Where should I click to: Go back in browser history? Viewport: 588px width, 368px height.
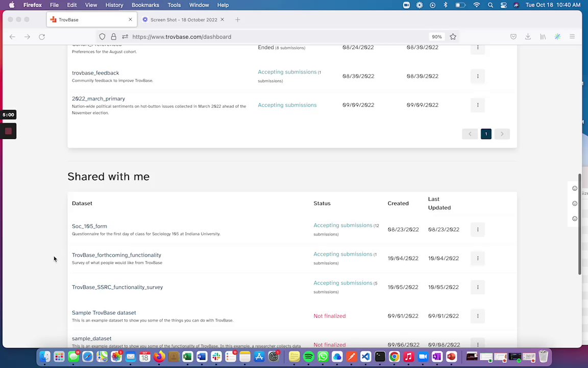point(12,37)
